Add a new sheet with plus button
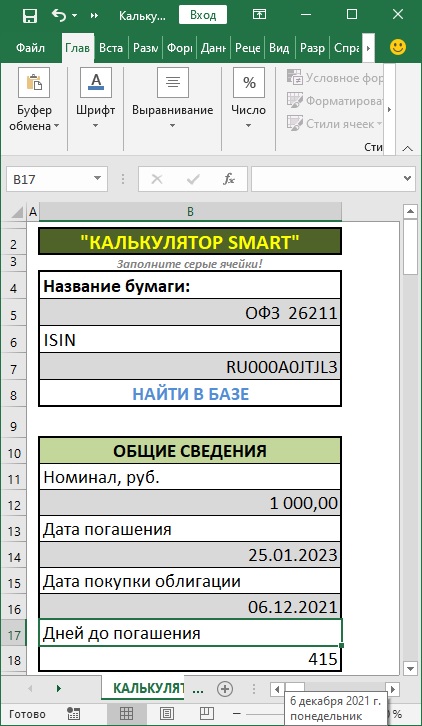Screen dimensions: 422x726 [225, 688]
